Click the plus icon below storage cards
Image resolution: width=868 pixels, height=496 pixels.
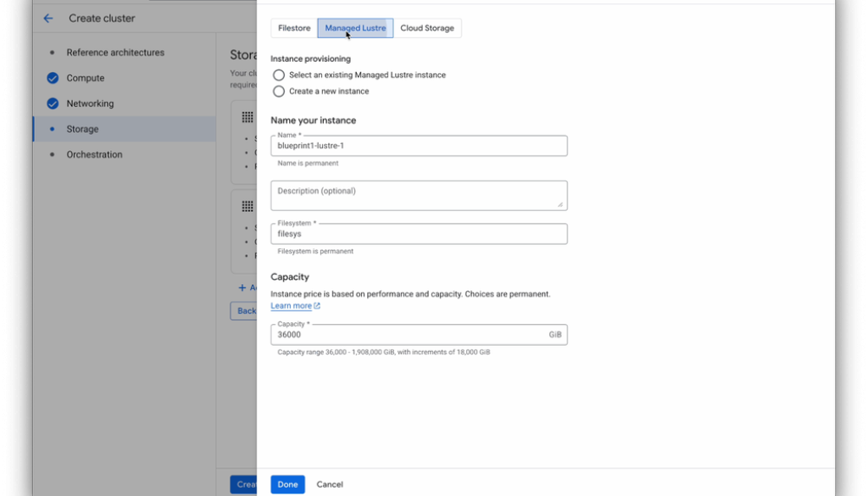pos(242,288)
